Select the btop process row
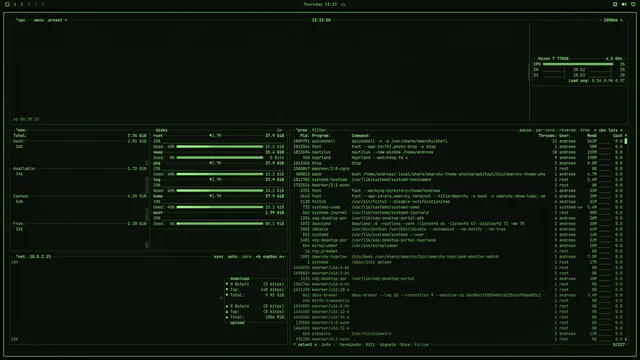The image size is (640, 360). (458, 163)
